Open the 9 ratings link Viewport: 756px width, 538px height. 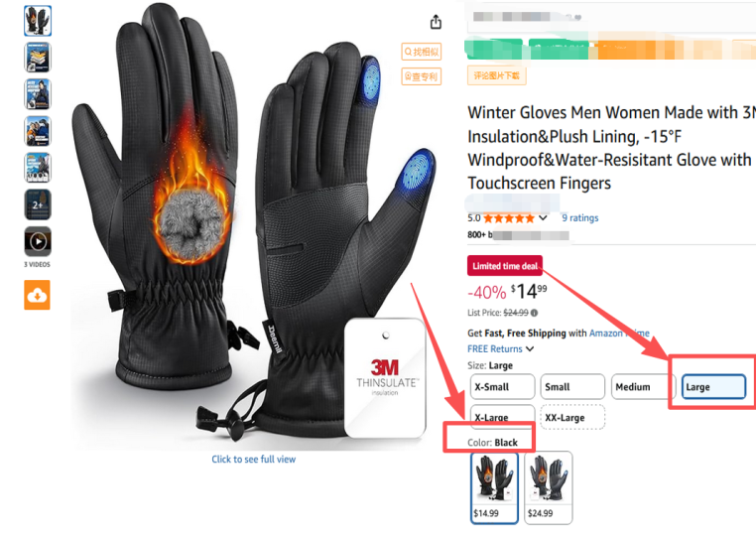[x=580, y=218]
